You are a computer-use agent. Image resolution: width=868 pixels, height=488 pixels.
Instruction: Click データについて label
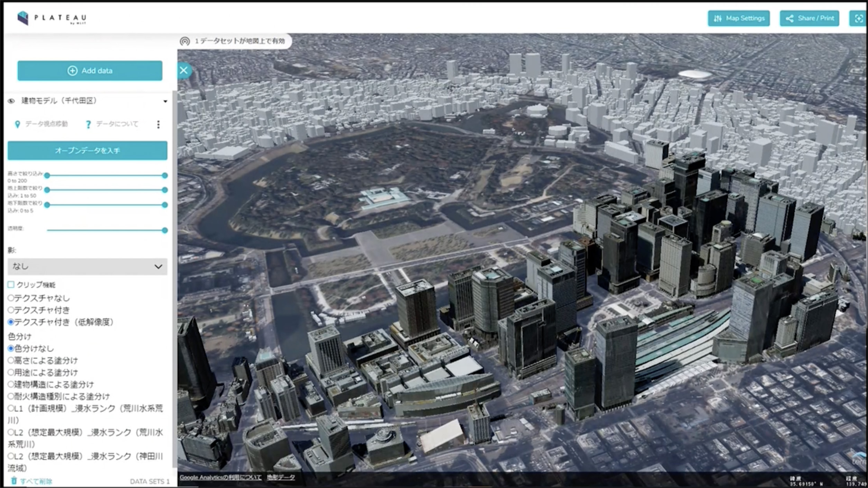tap(117, 124)
